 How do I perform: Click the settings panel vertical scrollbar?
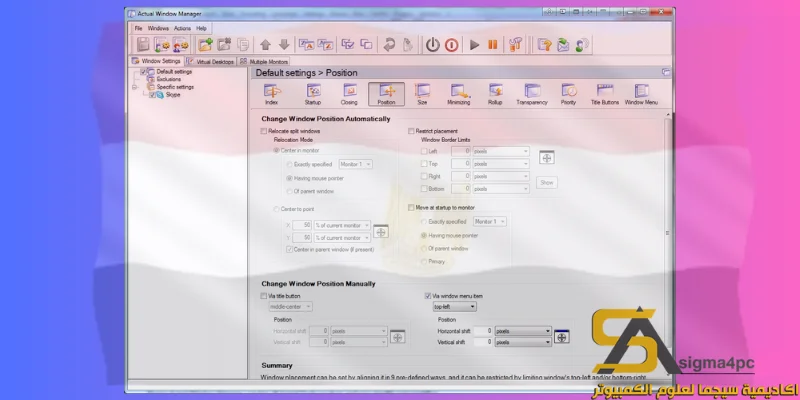pos(667,233)
